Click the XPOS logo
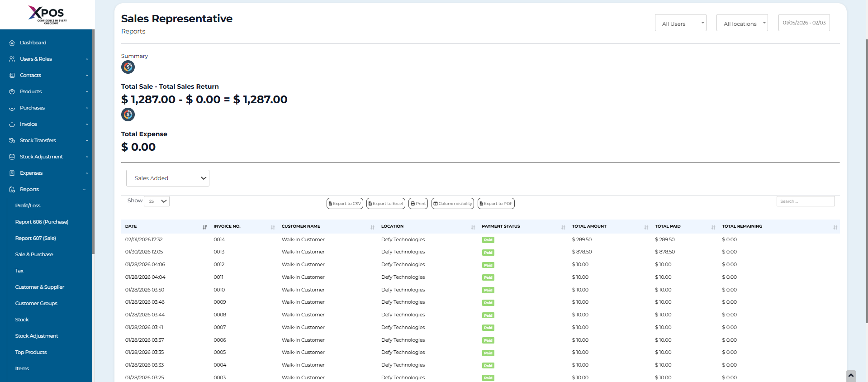 point(47,14)
